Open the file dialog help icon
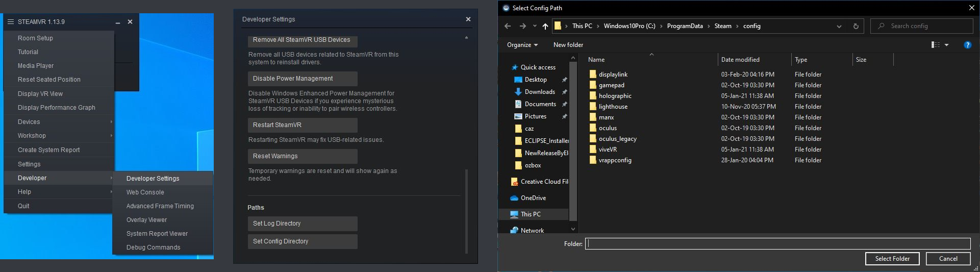The image size is (980, 272). pos(968,45)
